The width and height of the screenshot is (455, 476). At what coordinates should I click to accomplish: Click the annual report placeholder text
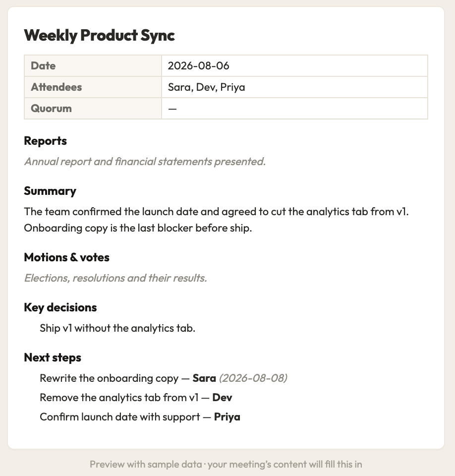click(145, 162)
